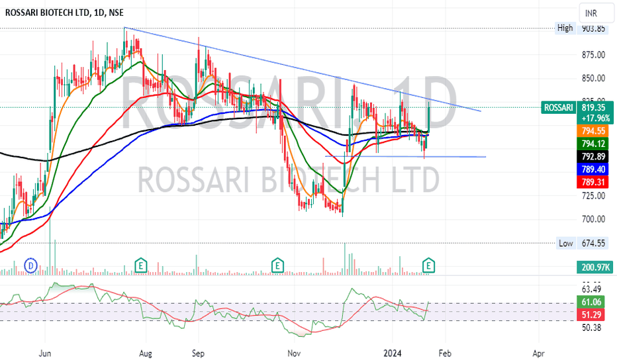This screenshot has height=364, width=617.
Task: Click the High 903.85 price label
Action: [581, 28]
